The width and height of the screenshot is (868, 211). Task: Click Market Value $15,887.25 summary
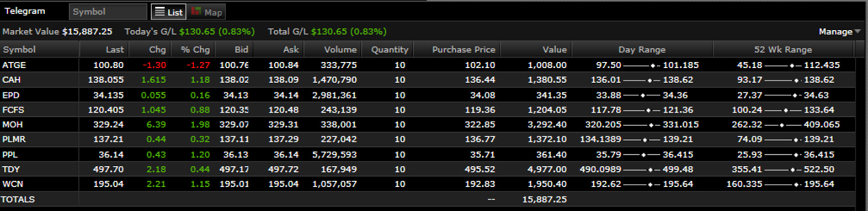pos(57,32)
